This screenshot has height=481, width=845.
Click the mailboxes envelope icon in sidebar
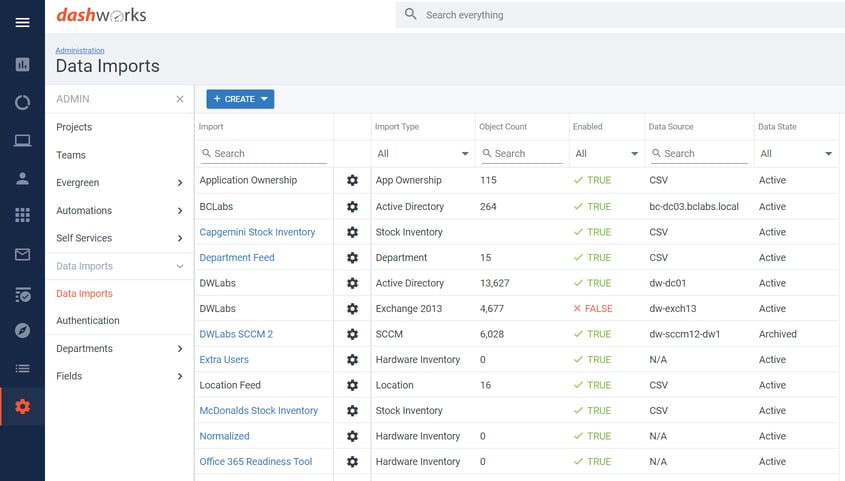[22, 255]
